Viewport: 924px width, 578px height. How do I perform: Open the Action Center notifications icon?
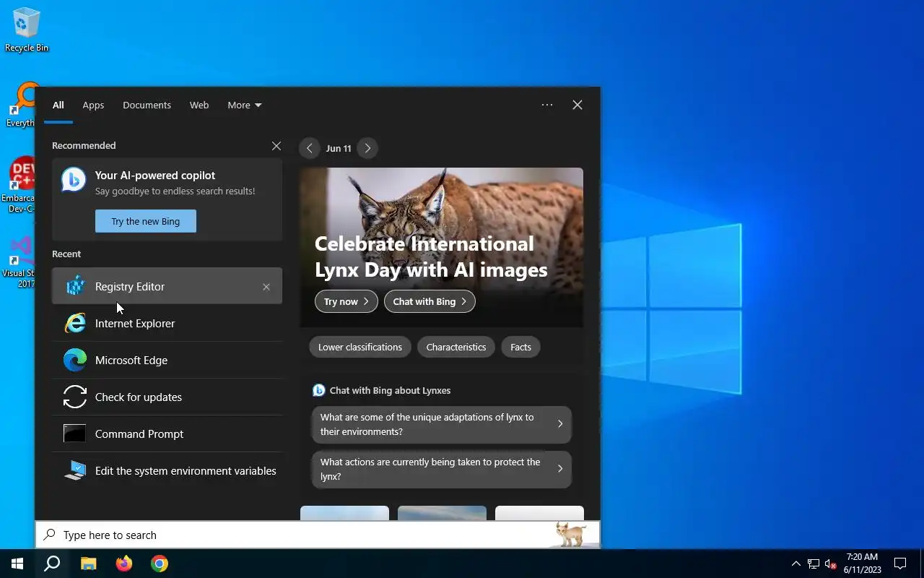(x=900, y=564)
